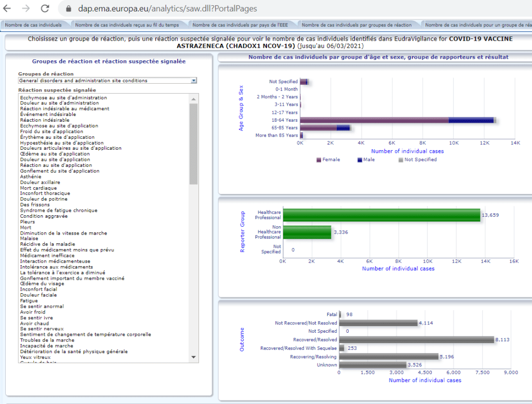The width and height of the screenshot is (532, 404).
Task: Select 'Mort cardiaque' in the reaction list
Action: (x=38, y=188)
